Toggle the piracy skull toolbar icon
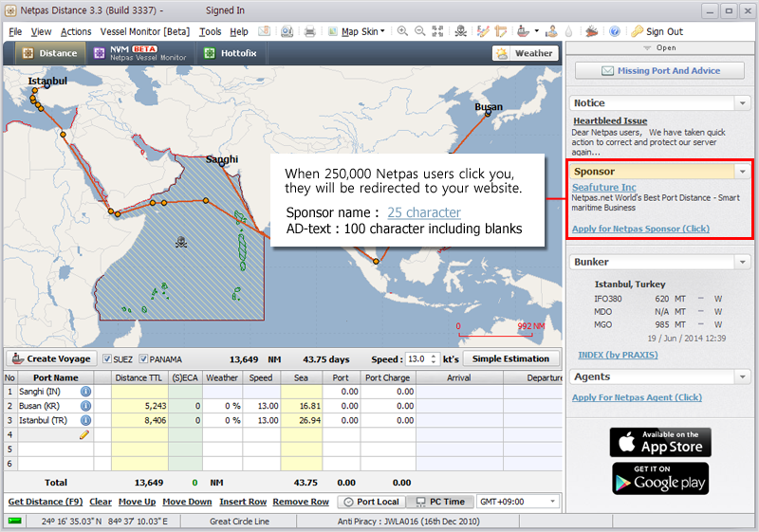Viewport: 759px width, 532px height. pos(461,31)
